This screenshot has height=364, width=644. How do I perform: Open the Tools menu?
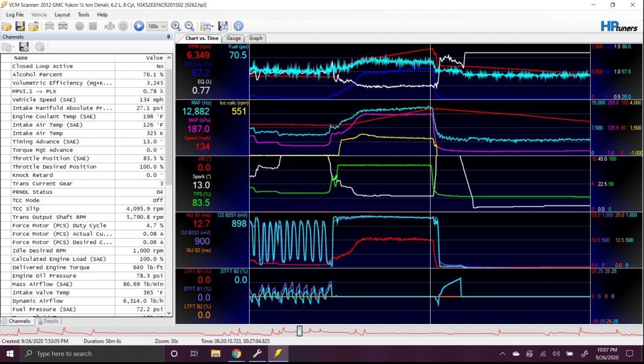point(84,14)
